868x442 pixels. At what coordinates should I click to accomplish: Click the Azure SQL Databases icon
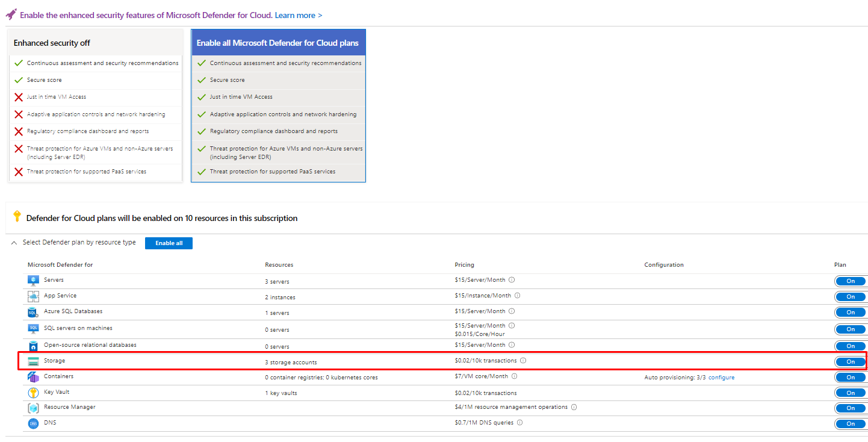pos(33,312)
